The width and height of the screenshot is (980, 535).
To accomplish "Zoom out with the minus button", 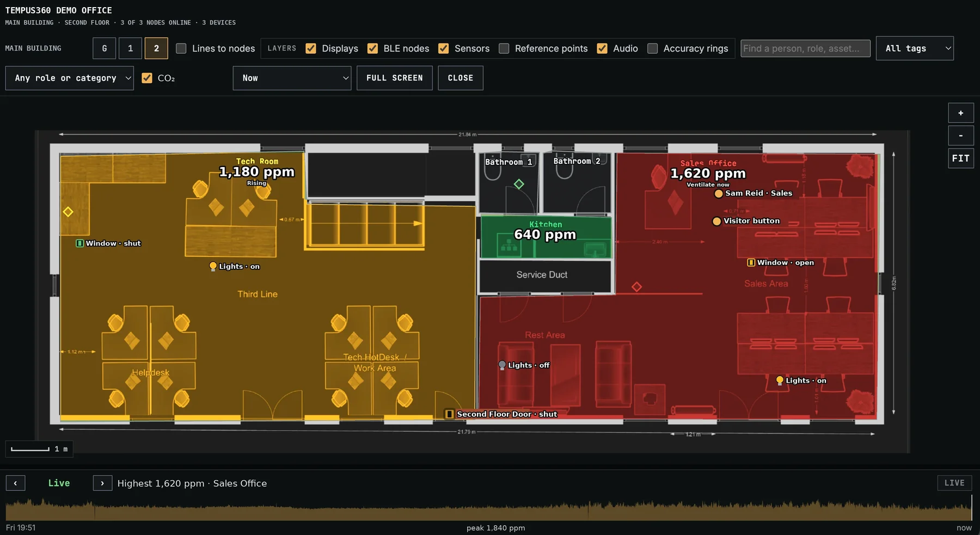I will click(x=961, y=136).
